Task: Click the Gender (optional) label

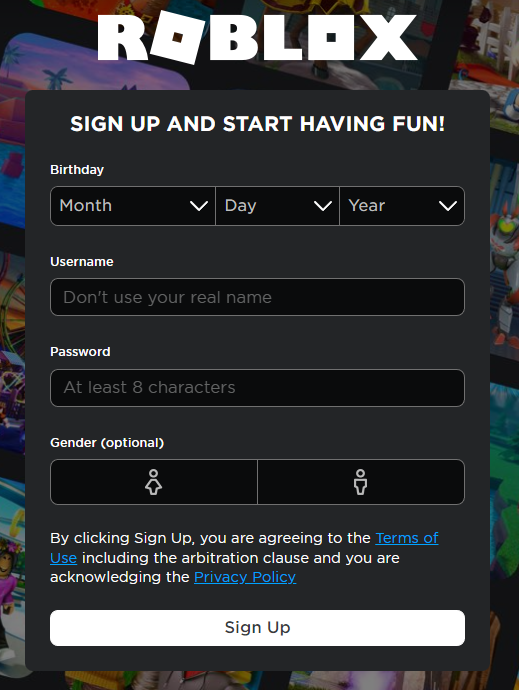Action: click(x=107, y=443)
